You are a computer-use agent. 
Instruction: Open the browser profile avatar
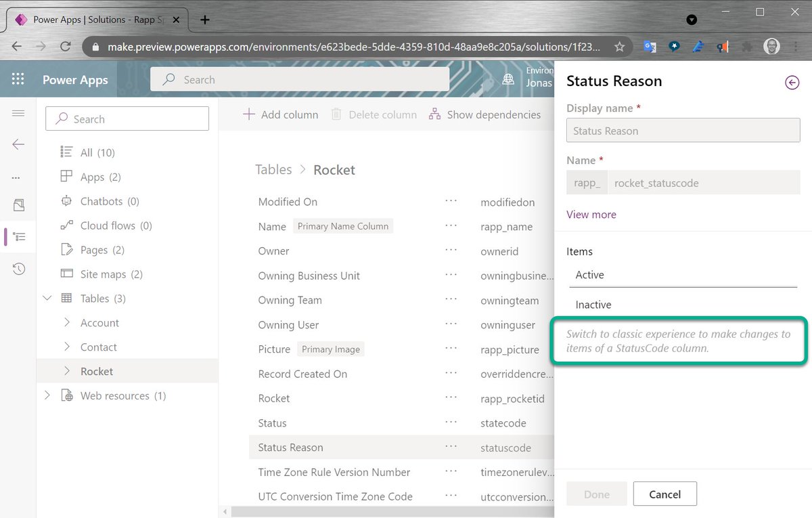[771, 47]
